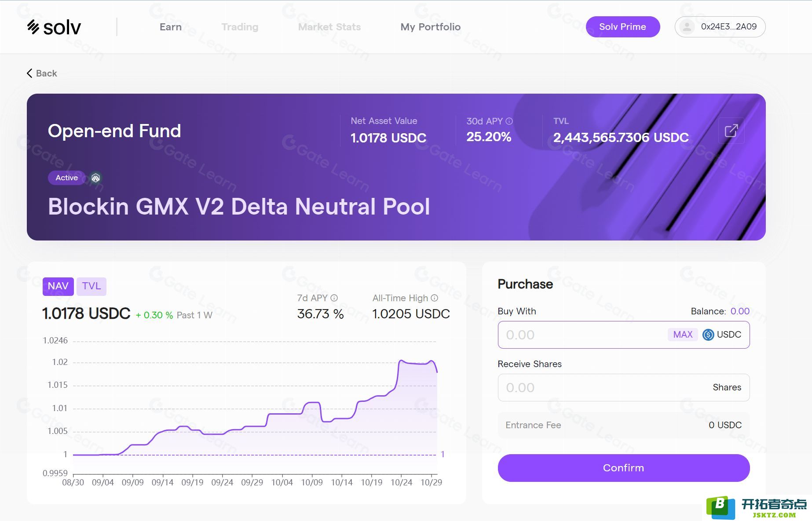The height and width of the screenshot is (521, 812).
Task: Click MAX to fill balance
Action: [682, 335]
